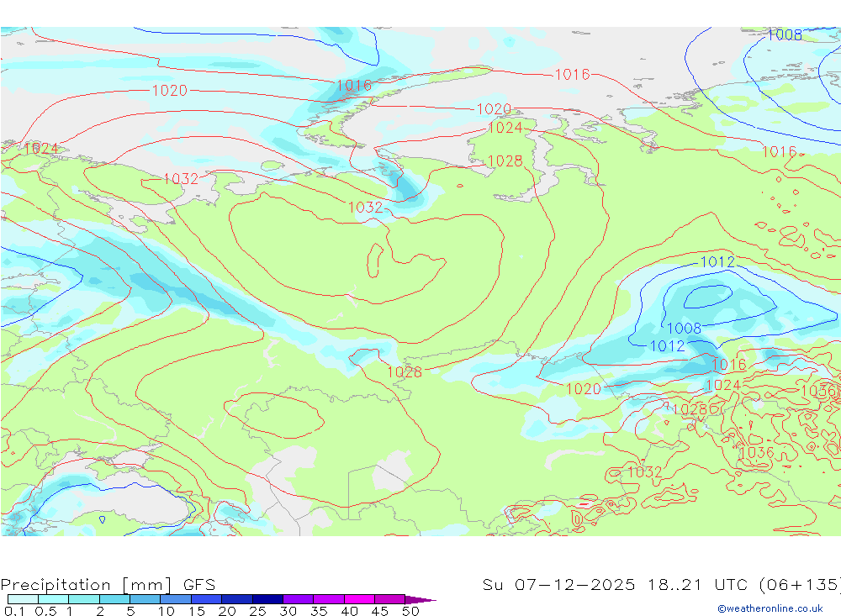Select the 25–30 mm navy legend swatch
This screenshot has width=841, height=616.
pos(267,599)
